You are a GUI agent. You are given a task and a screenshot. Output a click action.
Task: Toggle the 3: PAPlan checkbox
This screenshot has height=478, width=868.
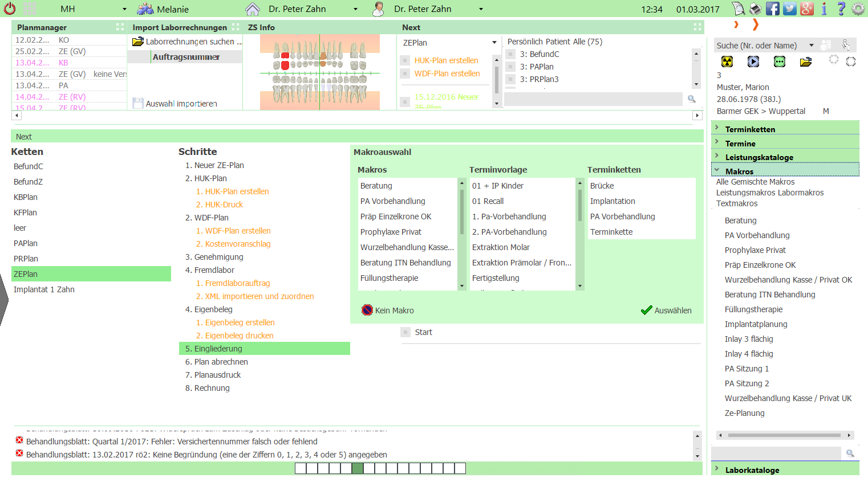[x=510, y=67]
